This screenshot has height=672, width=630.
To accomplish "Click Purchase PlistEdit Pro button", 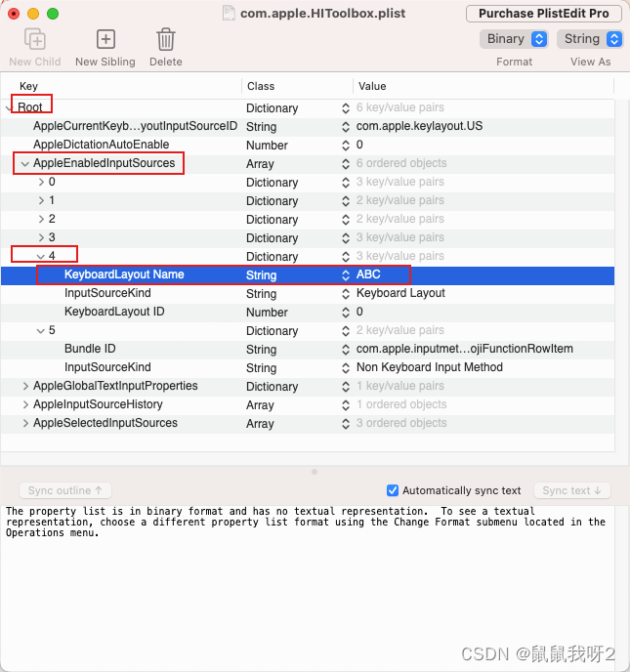I will tap(543, 14).
